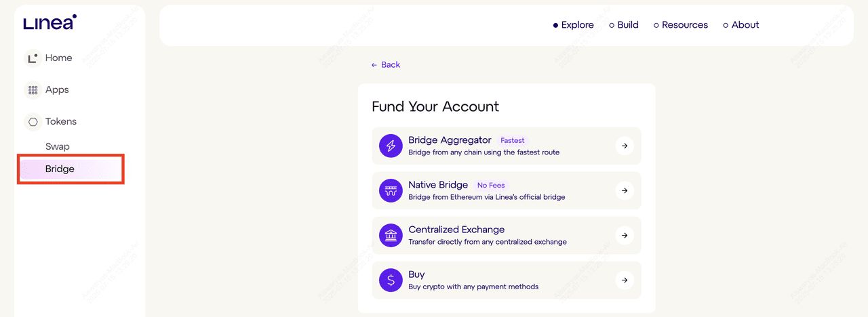
Task: Select Bridge in the sidebar
Action: tap(60, 169)
